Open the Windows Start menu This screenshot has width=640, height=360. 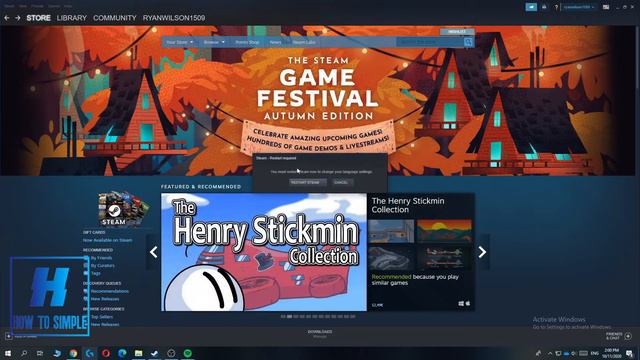7,353
